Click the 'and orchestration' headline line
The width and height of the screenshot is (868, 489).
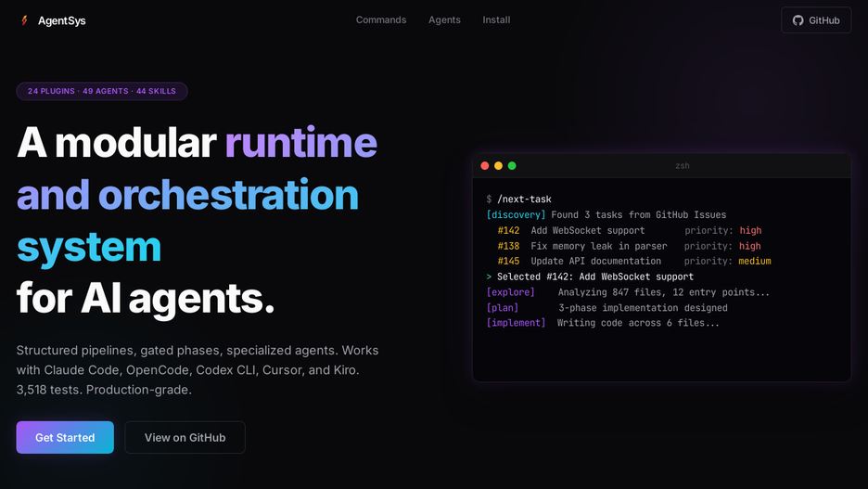click(187, 195)
